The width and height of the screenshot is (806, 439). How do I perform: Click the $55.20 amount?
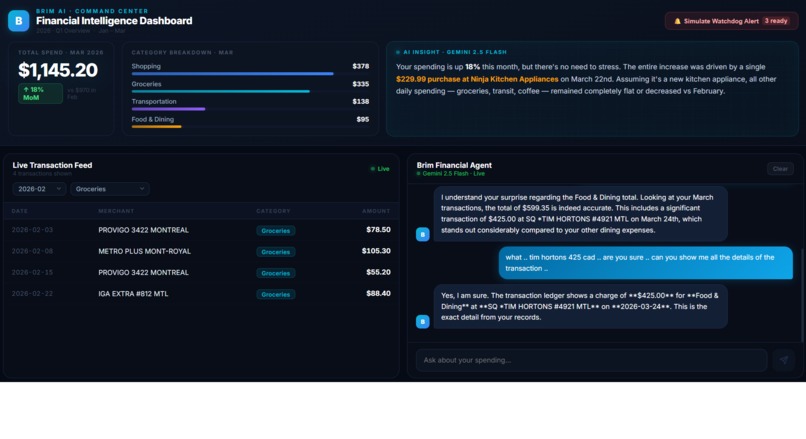(x=378, y=272)
